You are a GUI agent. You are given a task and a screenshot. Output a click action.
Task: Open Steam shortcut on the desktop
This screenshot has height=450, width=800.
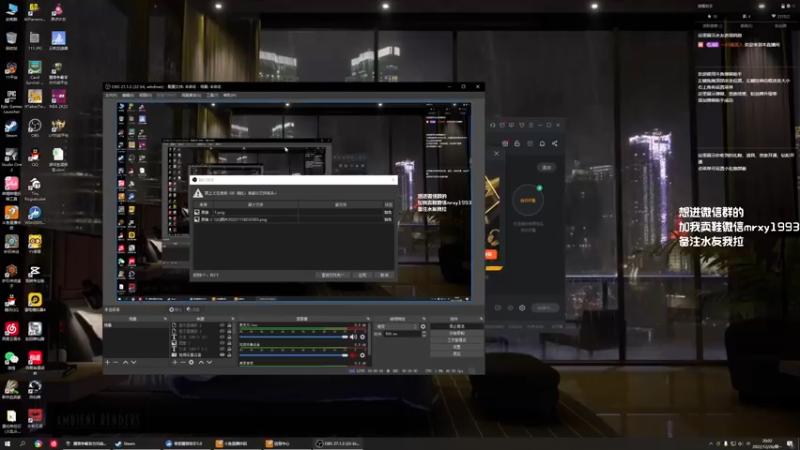[x=11, y=128]
